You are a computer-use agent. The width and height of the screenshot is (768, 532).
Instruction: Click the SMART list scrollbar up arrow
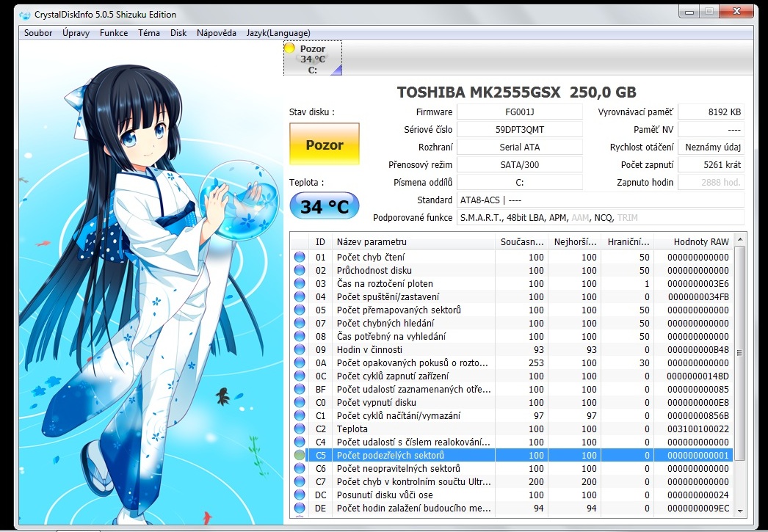pos(739,239)
